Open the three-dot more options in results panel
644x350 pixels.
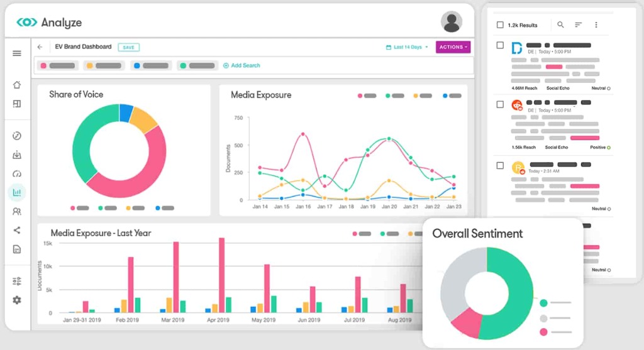596,25
